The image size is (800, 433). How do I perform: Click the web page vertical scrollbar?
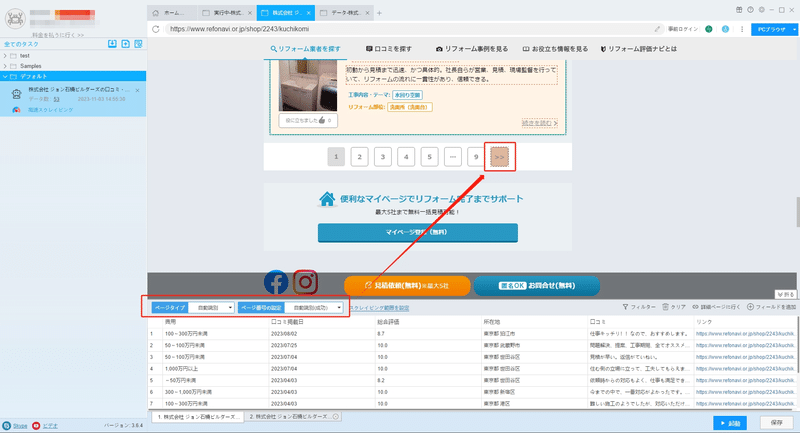798,212
